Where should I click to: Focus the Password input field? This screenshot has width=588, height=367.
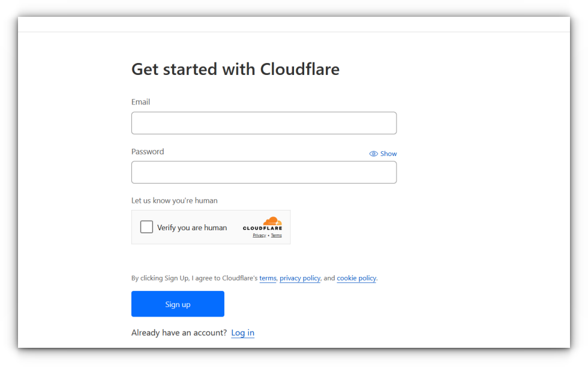[x=263, y=172]
